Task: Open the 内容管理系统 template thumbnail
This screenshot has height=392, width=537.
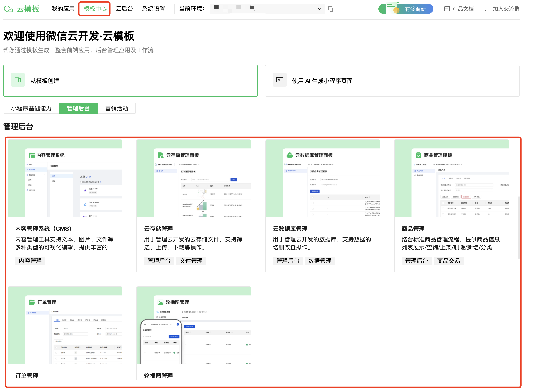Action: tap(65, 179)
